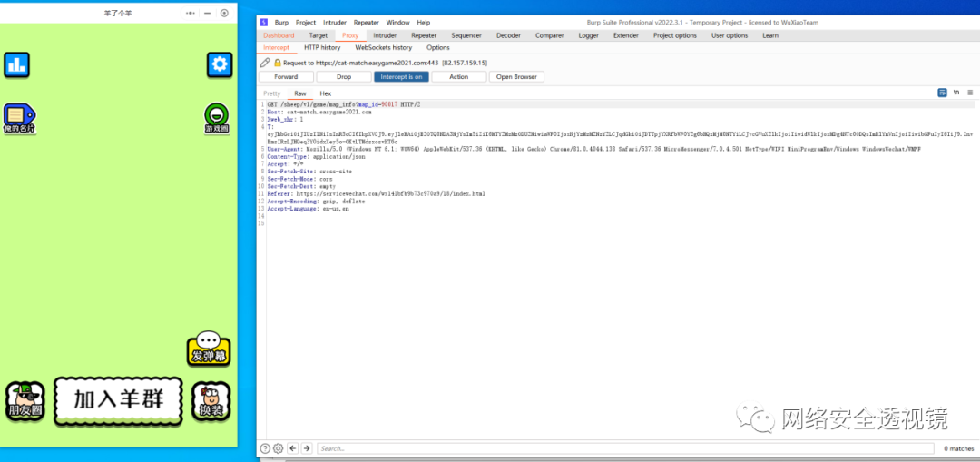Open the game settings gear icon
980x462 pixels.
(220, 64)
